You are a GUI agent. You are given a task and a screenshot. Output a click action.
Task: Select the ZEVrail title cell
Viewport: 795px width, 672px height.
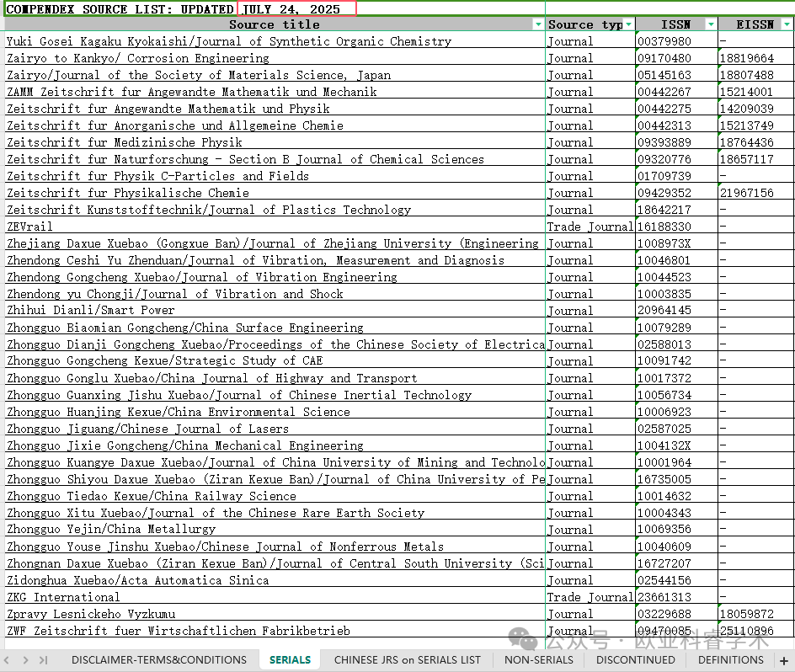(x=275, y=227)
